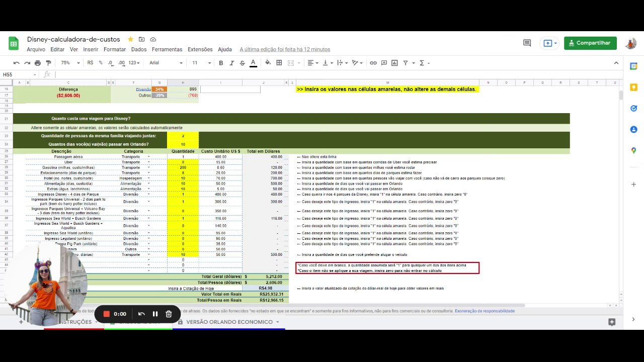Click the Compartilhar share button

[590, 43]
